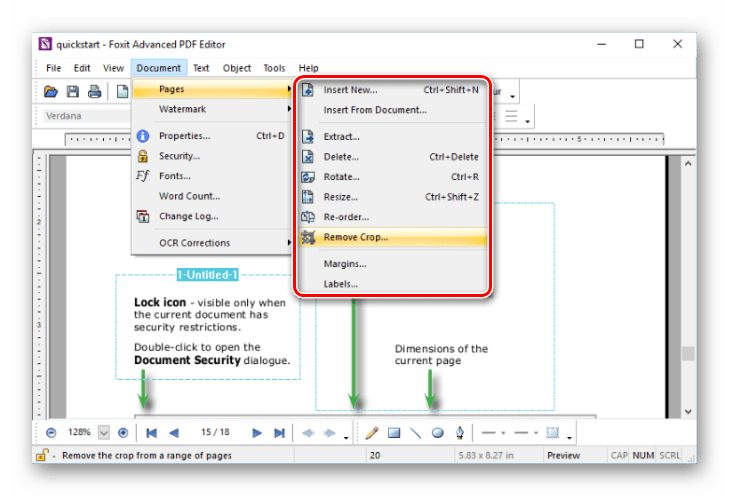This screenshot has width=729, height=496.
Task: Open the Help menu
Action: [x=308, y=68]
